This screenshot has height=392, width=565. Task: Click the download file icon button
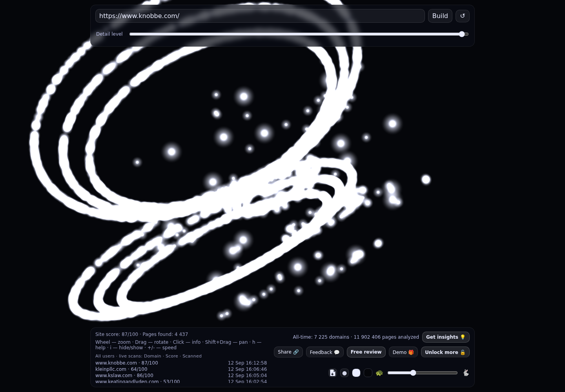333,373
